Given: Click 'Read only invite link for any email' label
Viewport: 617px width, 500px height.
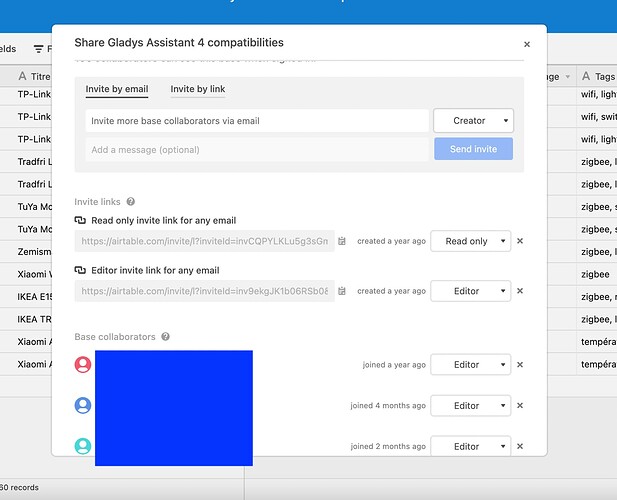Looking at the screenshot, I should coord(164,220).
